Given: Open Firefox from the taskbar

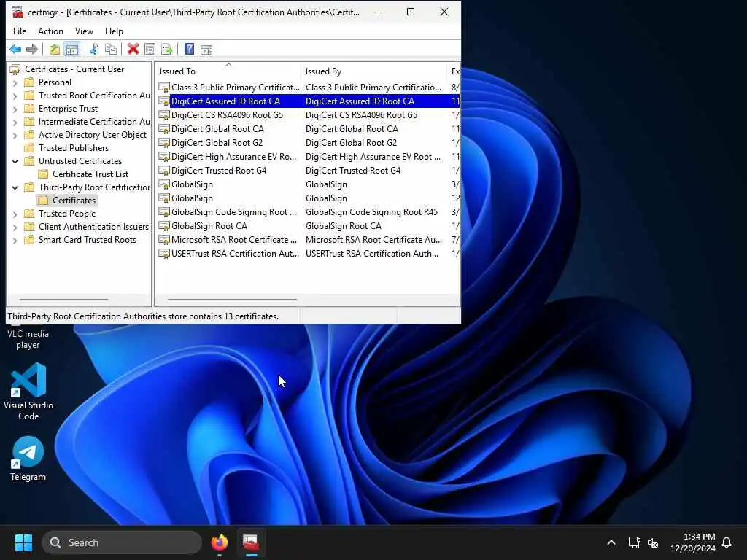Looking at the screenshot, I should coord(219,542).
